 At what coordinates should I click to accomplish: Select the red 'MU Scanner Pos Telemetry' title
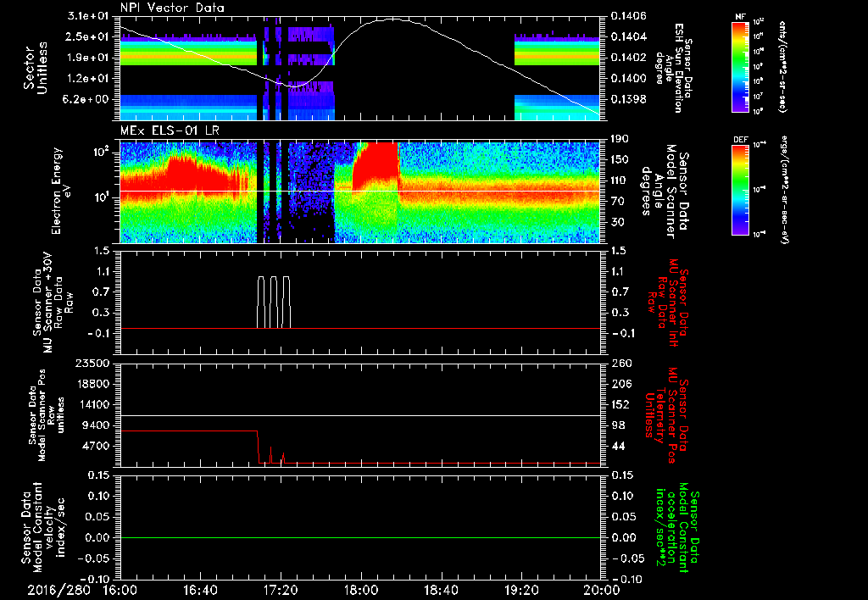(668, 415)
